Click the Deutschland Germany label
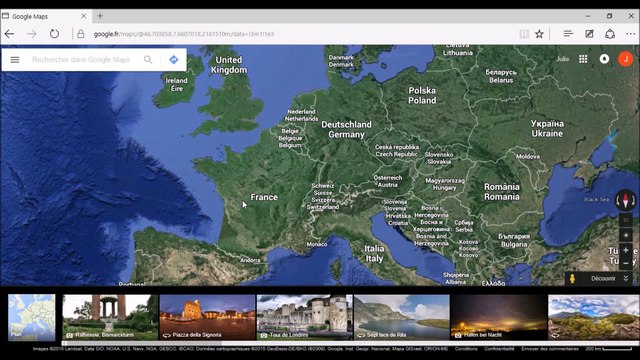The height and width of the screenshot is (360, 640). [x=347, y=129]
